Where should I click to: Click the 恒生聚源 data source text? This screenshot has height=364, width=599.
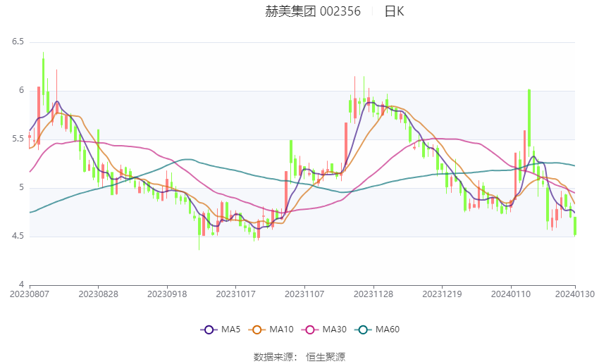click(326, 357)
